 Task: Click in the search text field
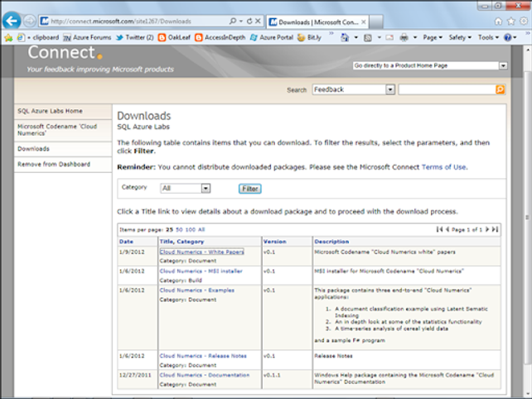447,89
